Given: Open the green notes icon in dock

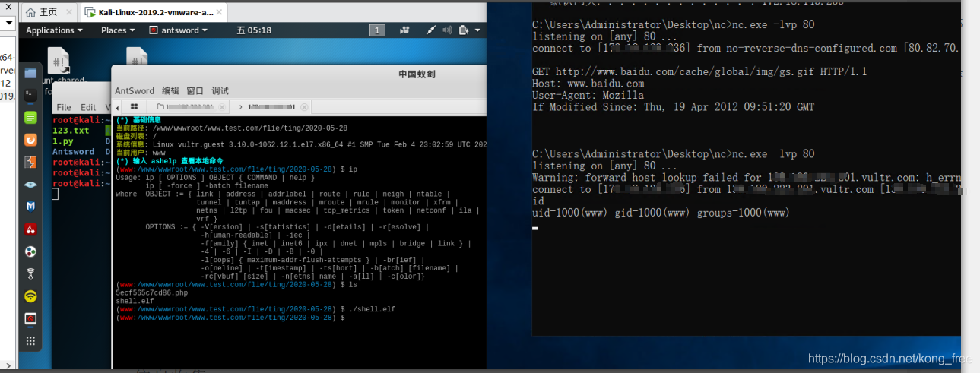Looking at the screenshot, I should pyautogui.click(x=30, y=118).
